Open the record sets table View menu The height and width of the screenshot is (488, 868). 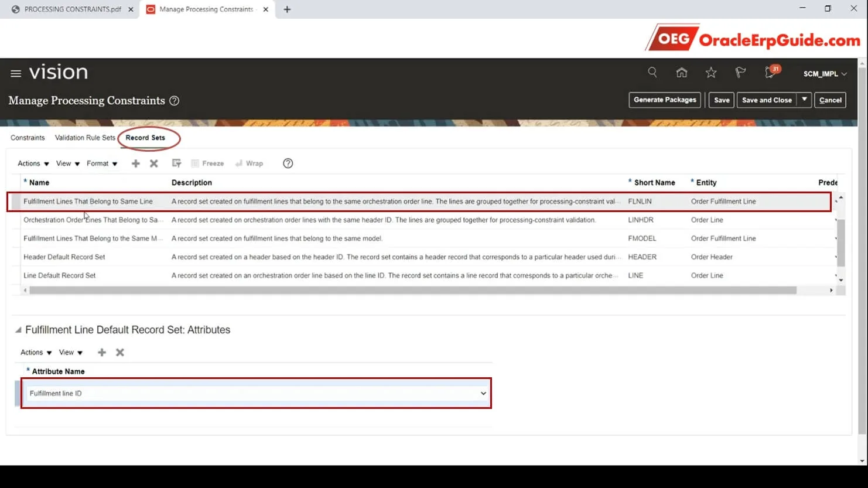tap(67, 163)
